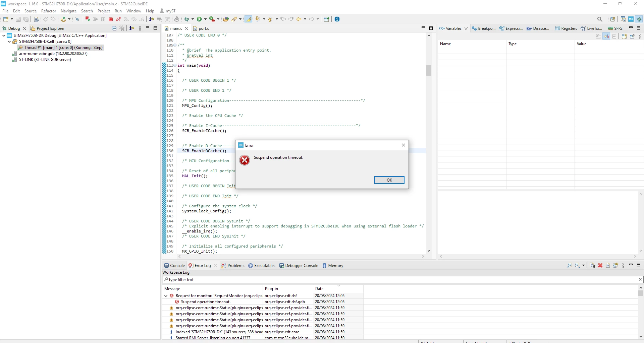Select arm-none-eabi-gdb process entry

tap(50, 54)
